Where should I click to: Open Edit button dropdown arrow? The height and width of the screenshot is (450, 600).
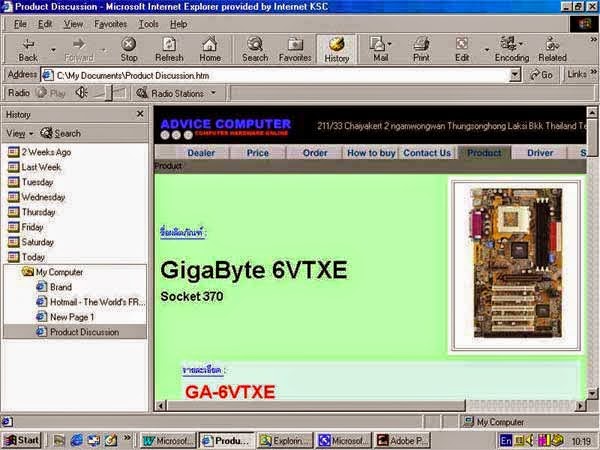[487, 50]
